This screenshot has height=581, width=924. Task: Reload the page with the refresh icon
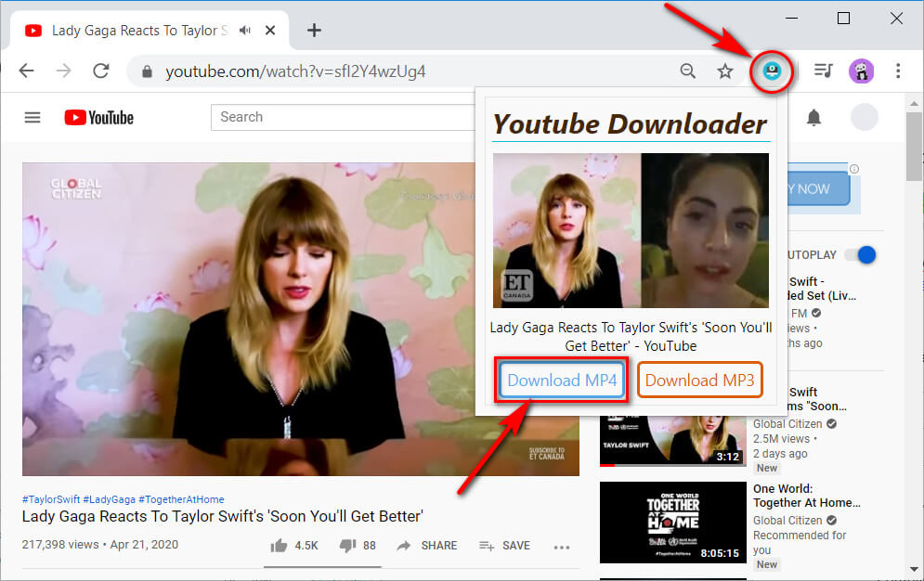pos(101,71)
